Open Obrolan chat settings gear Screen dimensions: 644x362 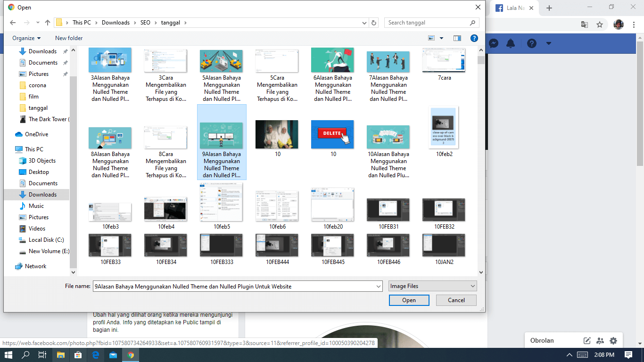tap(613, 340)
